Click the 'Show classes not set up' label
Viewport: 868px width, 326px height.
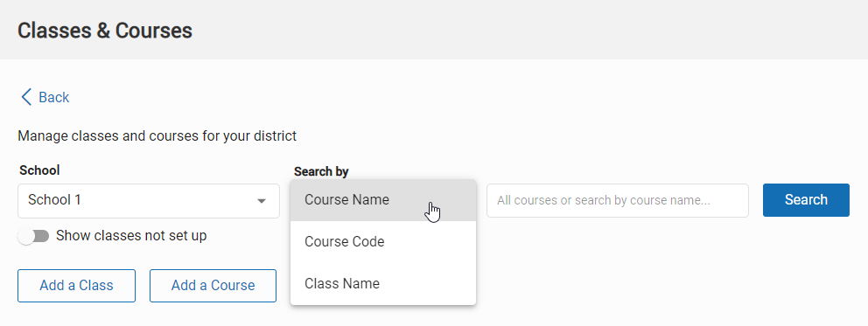click(131, 236)
